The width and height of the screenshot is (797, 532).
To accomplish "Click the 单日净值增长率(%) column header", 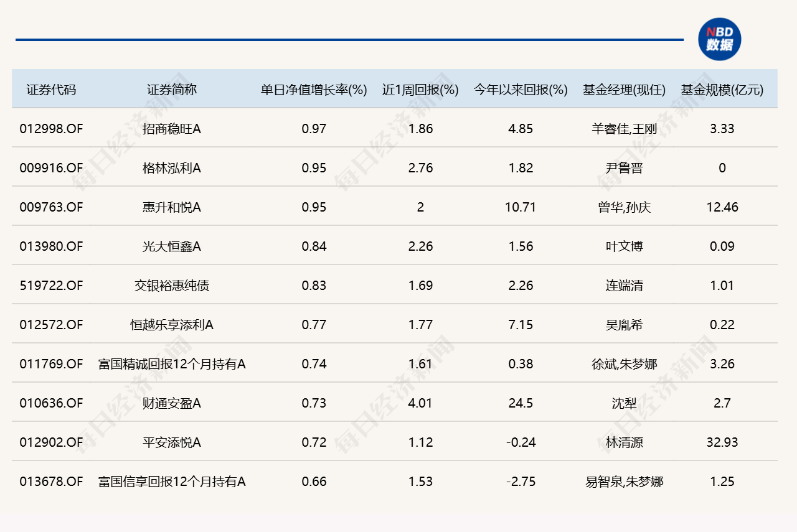I will 314,90.
